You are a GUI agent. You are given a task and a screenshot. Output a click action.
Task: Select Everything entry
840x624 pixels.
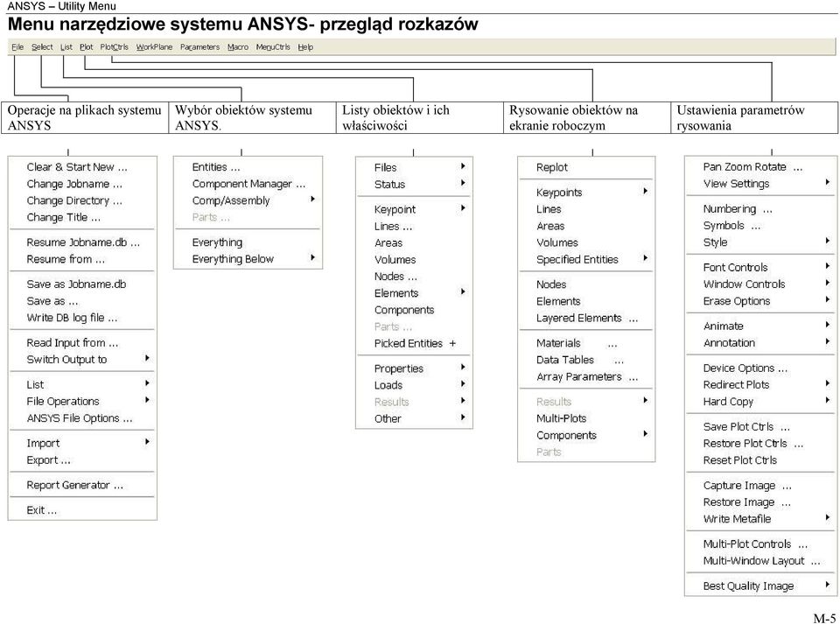click(x=248, y=242)
